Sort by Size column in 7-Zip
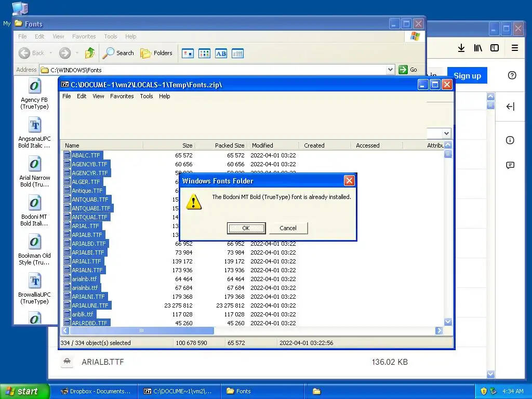 pyautogui.click(x=169, y=145)
